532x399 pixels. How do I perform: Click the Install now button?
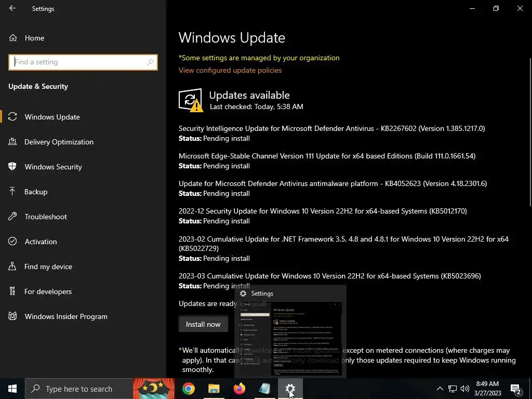[x=203, y=324]
